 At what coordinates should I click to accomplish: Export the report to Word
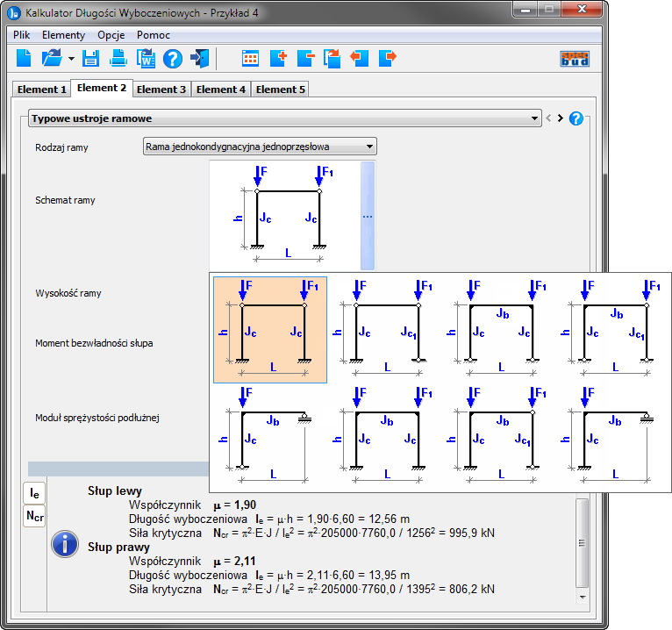coord(146,58)
